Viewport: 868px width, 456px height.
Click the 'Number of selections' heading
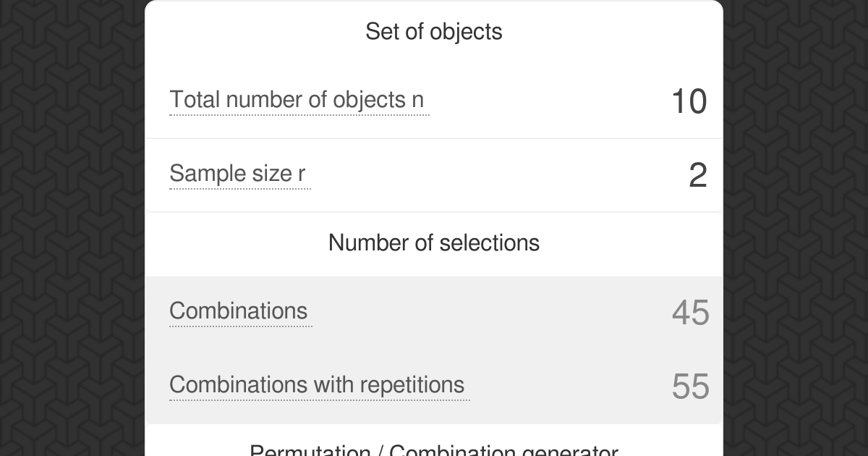tap(434, 242)
